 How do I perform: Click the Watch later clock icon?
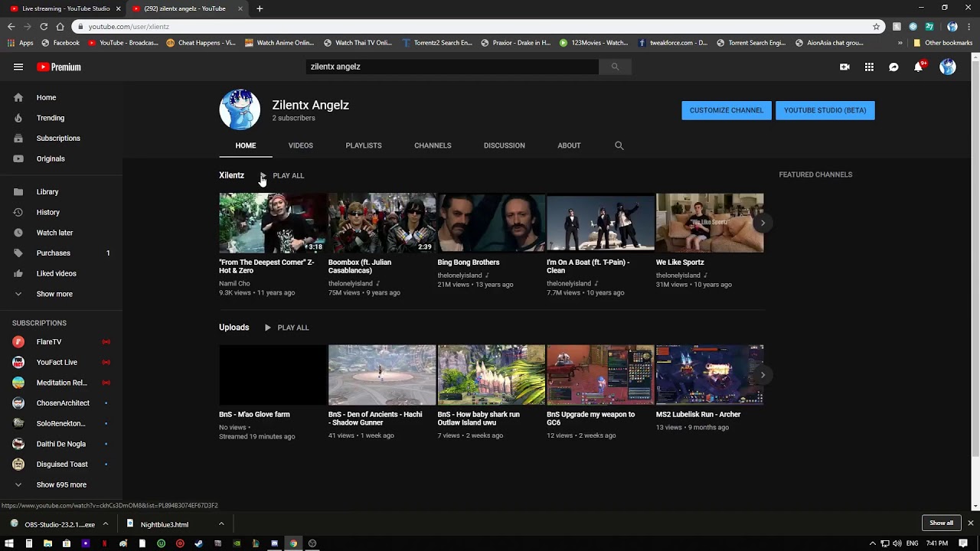[x=18, y=233]
